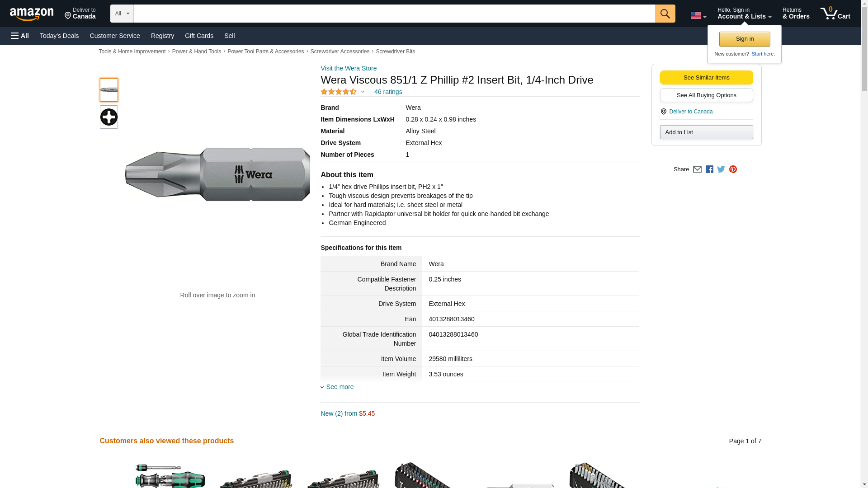Viewport: 868px width, 488px height.
Task: Open the language flag dropdown
Action: [698, 16]
